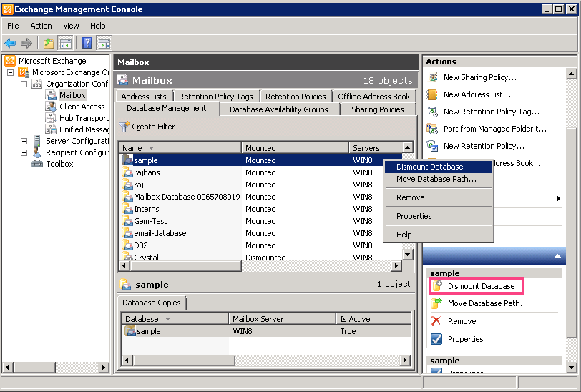The height and width of the screenshot is (392, 581).
Task: Open the Action menu
Action: pyautogui.click(x=41, y=26)
